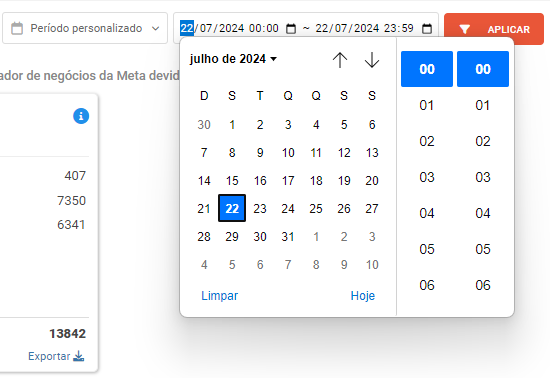Screen dimensions: 550x378
Task: Open the start date calendar picker icon
Action: pos(291,28)
